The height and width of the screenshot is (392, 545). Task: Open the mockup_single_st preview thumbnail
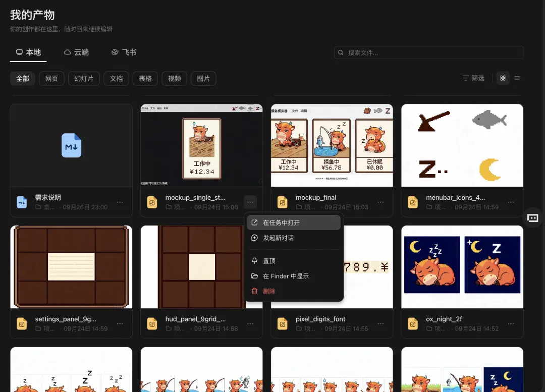pyautogui.click(x=201, y=145)
